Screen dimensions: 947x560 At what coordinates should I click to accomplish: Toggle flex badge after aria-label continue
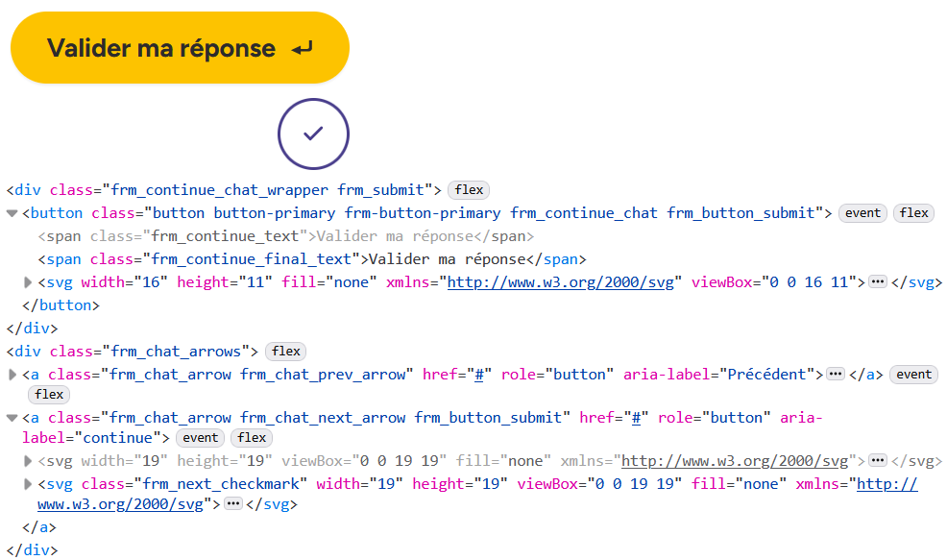coord(252,438)
